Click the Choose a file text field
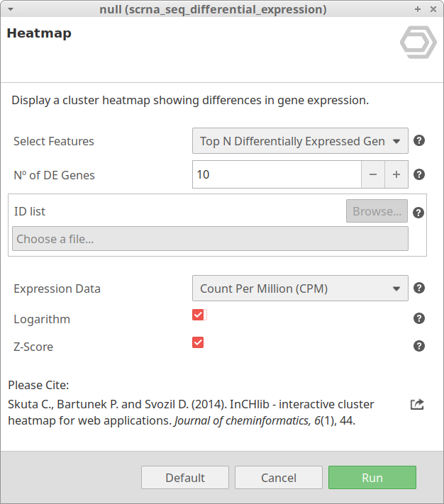This screenshot has width=444, height=504. point(210,239)
